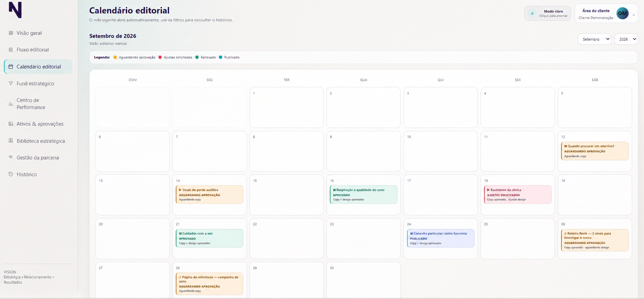
Task: Toggle Modo claro theme switch
Action: coord(547,14)
